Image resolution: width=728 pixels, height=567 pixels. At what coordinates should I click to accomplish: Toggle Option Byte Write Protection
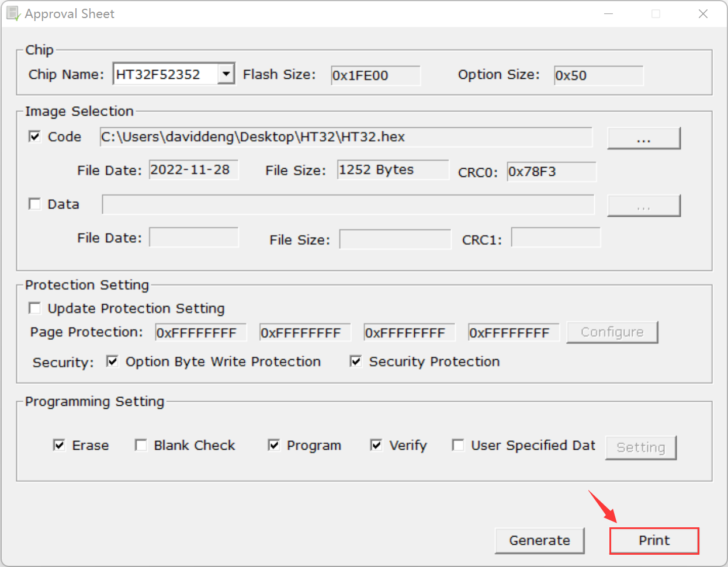[113, 361]
